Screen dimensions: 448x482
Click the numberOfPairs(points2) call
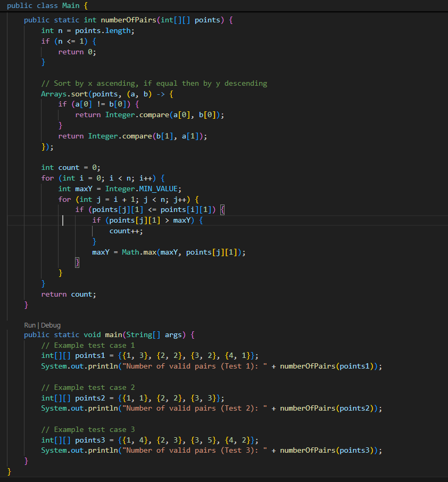pos(327,409)
